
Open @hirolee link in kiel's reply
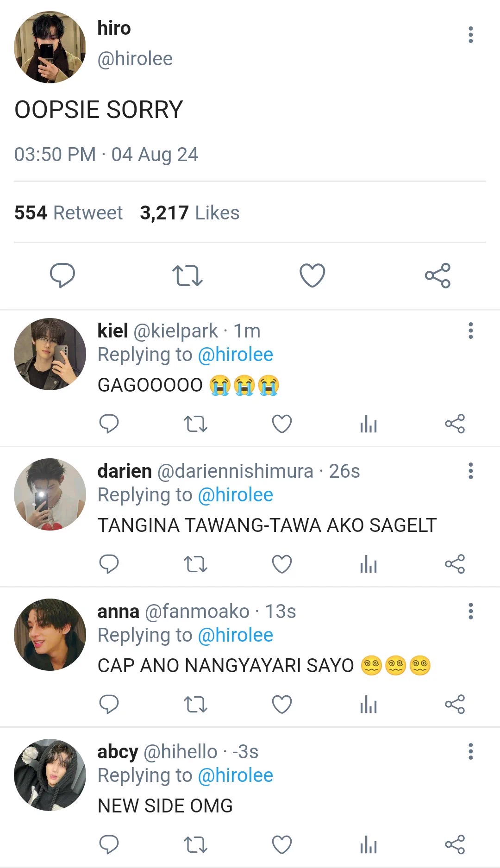pyautogui.click(x=235, y=355)
